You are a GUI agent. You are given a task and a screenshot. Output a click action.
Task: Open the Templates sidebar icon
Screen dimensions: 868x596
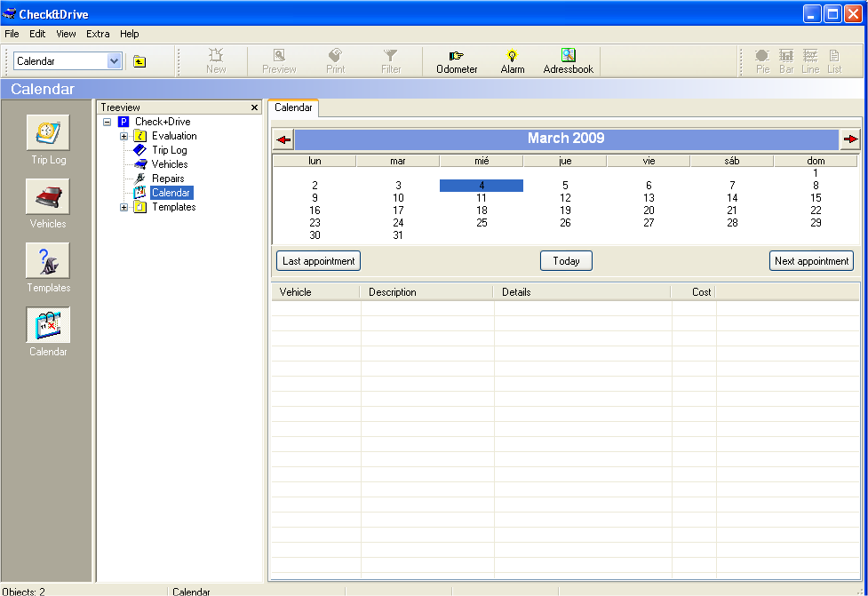pyautogui.click(x=48, y=260)
